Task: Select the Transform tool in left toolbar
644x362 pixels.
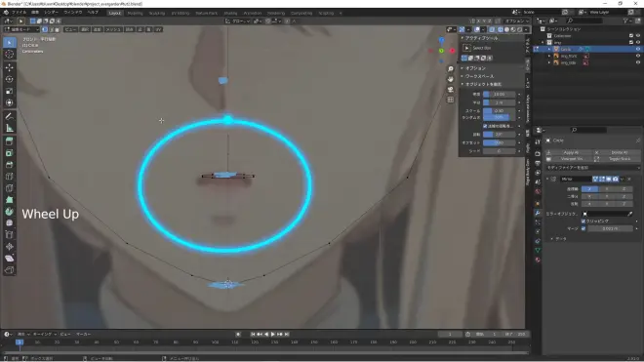Action: (x=10, y=102)
